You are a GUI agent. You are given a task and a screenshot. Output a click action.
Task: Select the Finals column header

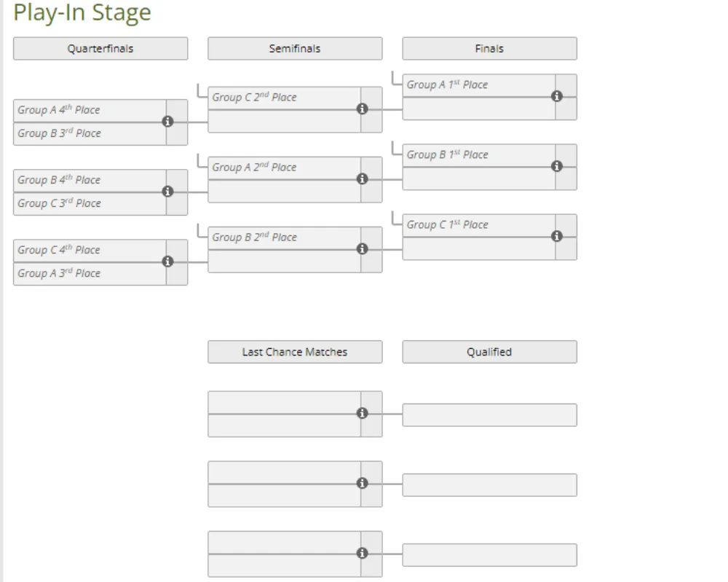tap(489, 49)
